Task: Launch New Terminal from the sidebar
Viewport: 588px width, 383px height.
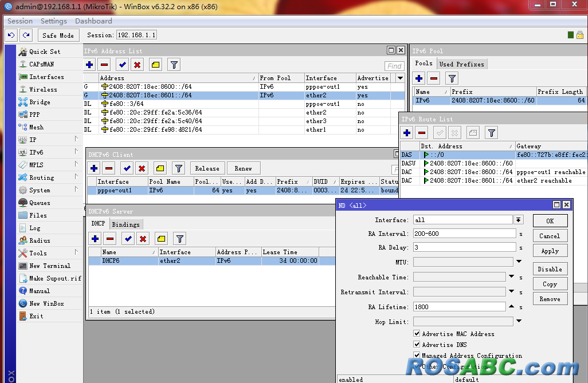Action: 49,266
